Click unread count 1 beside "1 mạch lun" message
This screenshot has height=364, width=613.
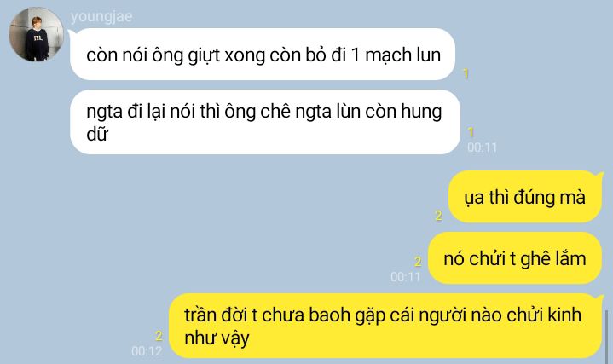click(x=466, y=73)
